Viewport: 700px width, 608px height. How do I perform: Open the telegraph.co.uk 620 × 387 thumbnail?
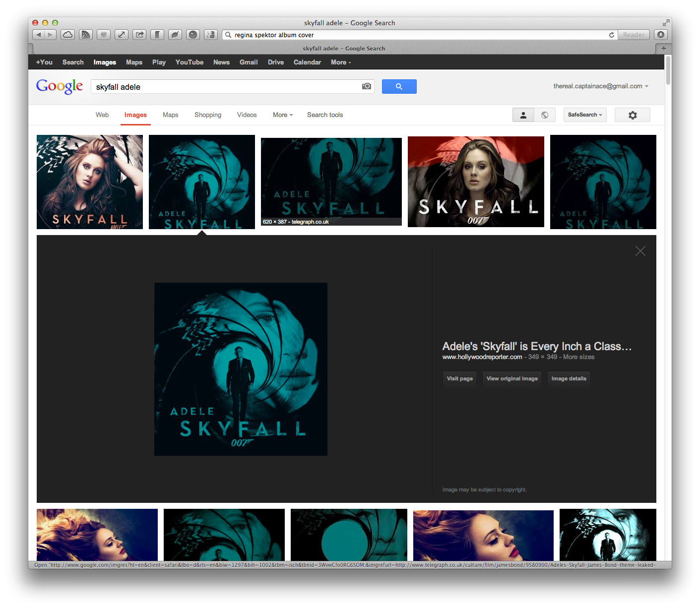331,182
